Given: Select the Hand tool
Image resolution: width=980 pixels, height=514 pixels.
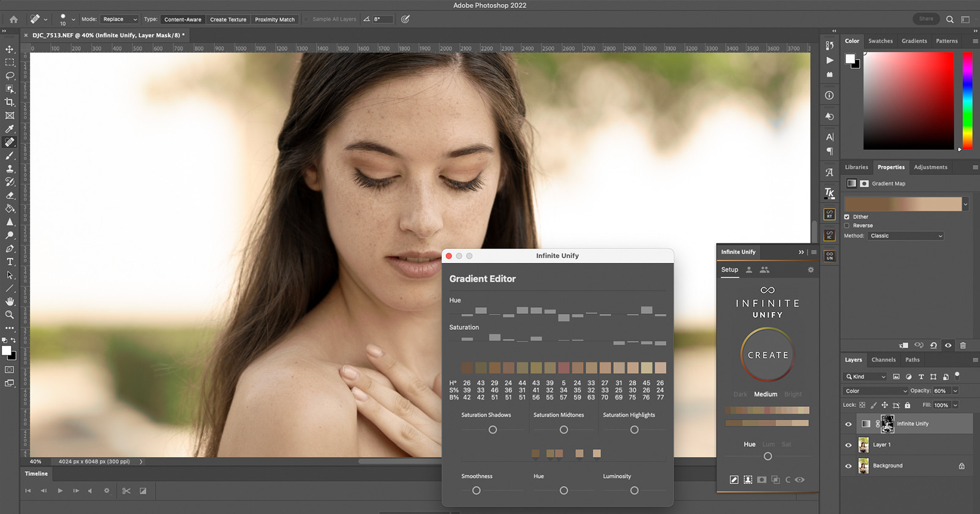Looking at the screenshot, I should coord(10,301).
